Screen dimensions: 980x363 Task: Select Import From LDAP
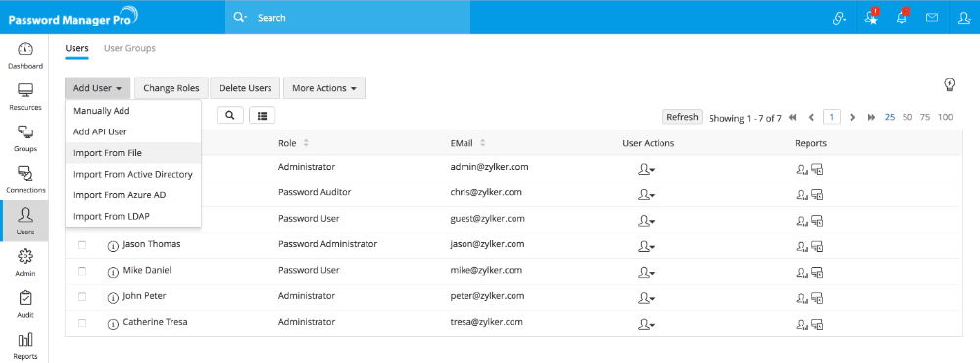click(133, 216)
